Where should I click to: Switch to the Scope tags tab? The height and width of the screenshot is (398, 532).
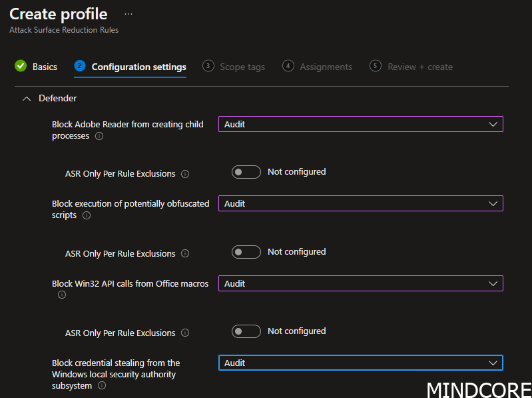[x=234, y=67]
